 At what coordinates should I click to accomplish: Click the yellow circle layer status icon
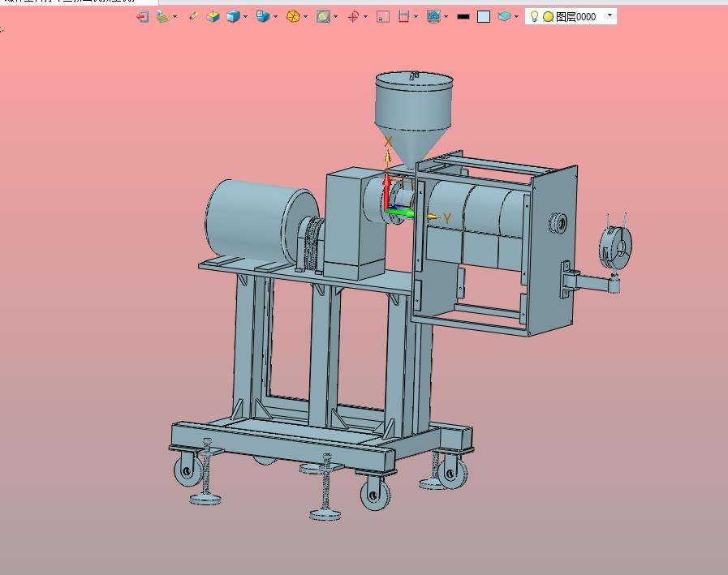pos(549,17)
